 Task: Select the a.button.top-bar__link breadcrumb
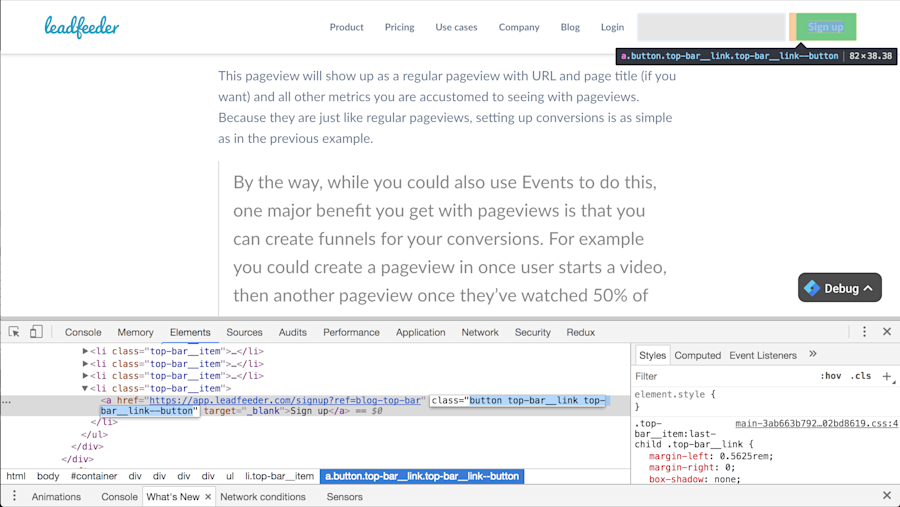(x=422, y=476)
